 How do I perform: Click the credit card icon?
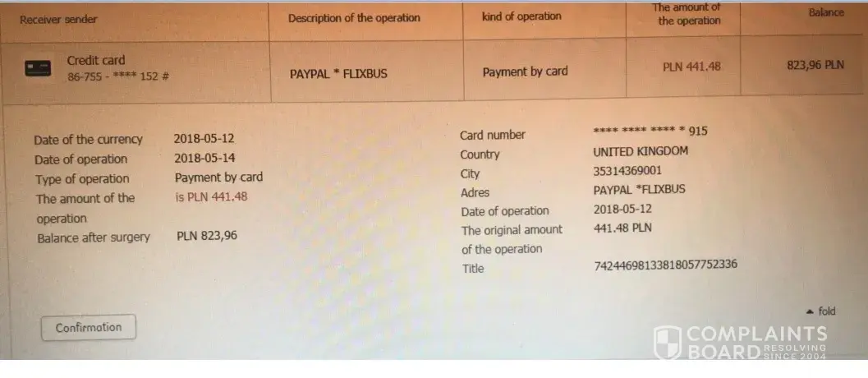[x=38, y=68]
